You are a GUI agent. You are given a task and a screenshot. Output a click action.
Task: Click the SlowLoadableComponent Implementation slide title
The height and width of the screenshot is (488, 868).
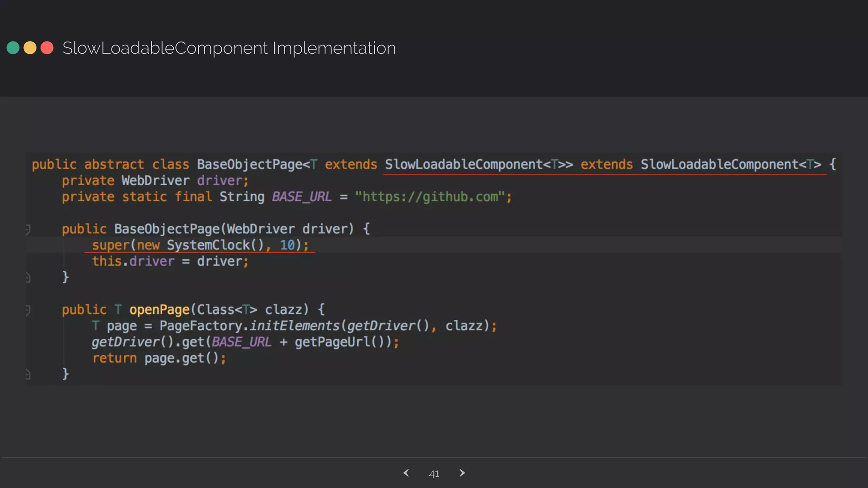pyautogui.click(x=229, y=48)
